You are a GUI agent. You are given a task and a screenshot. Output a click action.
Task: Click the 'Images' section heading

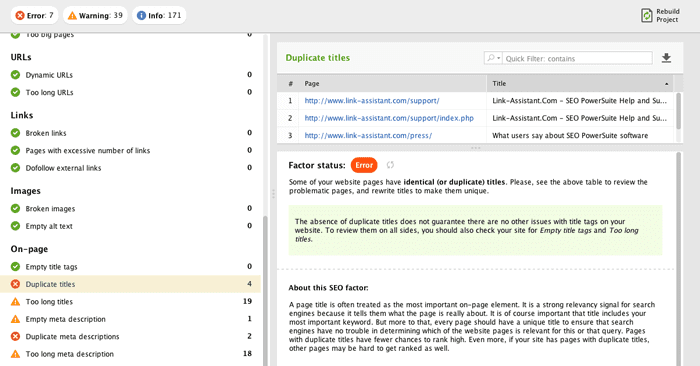[x=25, y=191]
